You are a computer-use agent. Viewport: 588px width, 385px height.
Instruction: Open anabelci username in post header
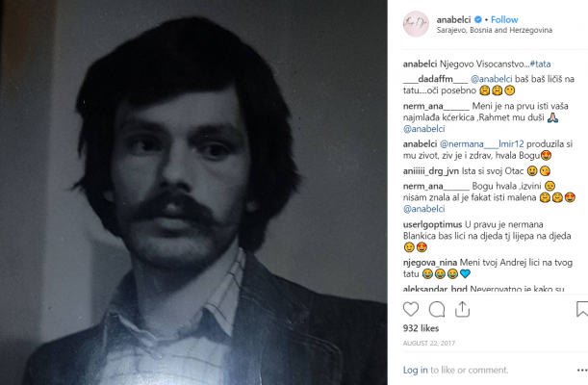coord(453,19)
